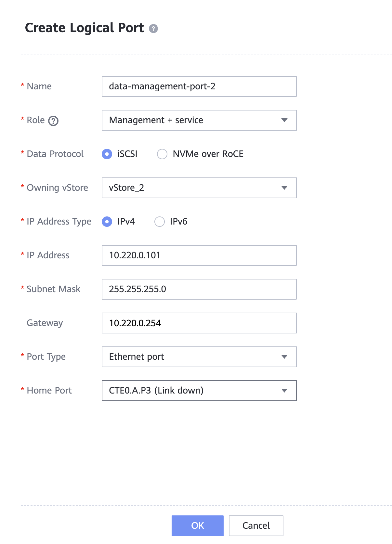Switch the address type to IPv6
Image resolution: width=392 pixels, height=544 pixels.
pyautogui.click(x=160, y=222)
